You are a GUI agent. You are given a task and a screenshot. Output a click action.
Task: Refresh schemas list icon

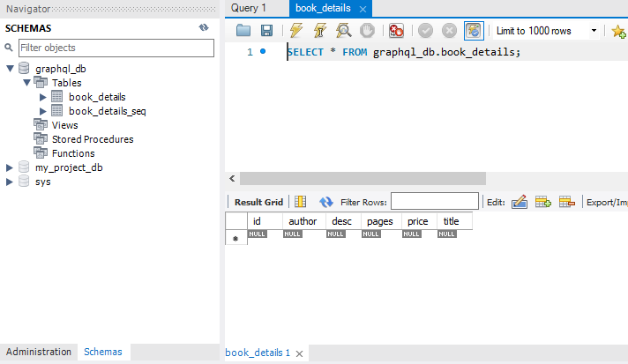pos(204,27)
